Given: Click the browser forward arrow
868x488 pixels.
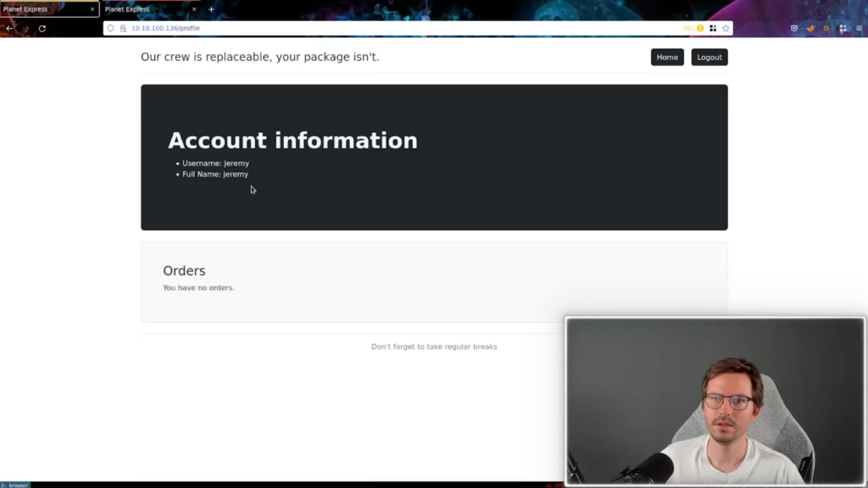Looking at the screenshot, I should coord(25,28).
